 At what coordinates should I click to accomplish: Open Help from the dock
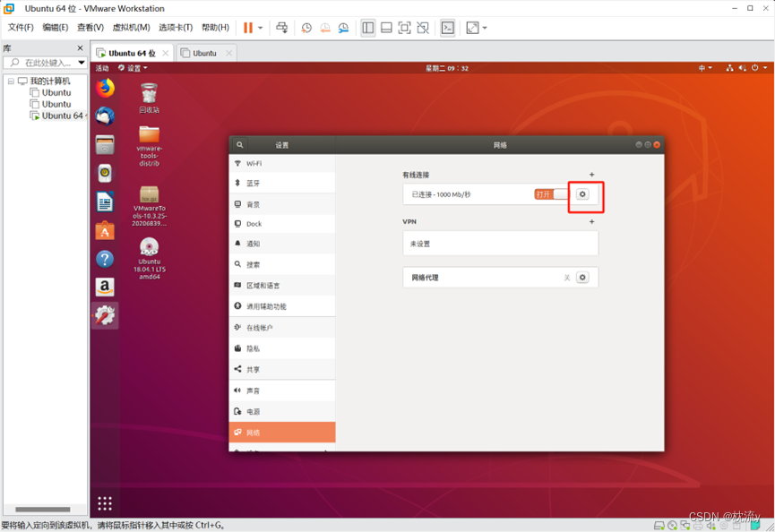coord(105,260)
